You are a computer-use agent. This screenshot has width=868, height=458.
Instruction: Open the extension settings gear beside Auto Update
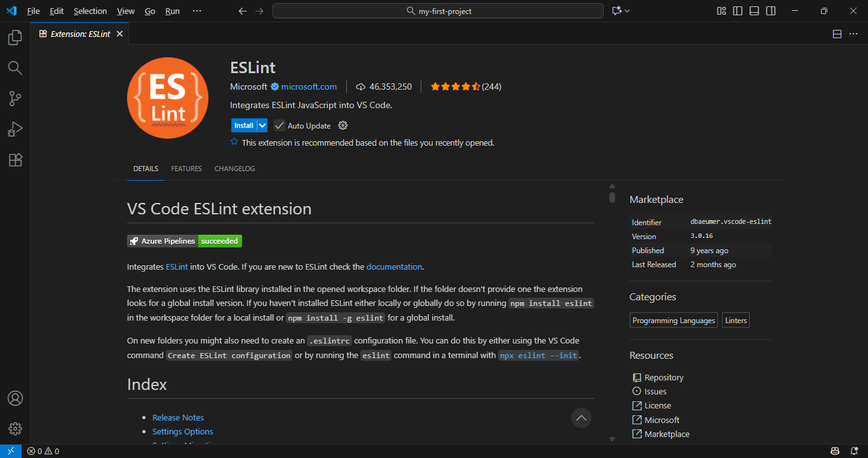click(342, 125)
